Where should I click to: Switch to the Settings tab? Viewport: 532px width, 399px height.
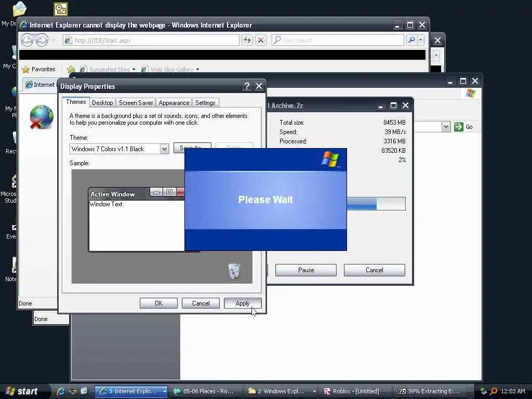(205, 103)
